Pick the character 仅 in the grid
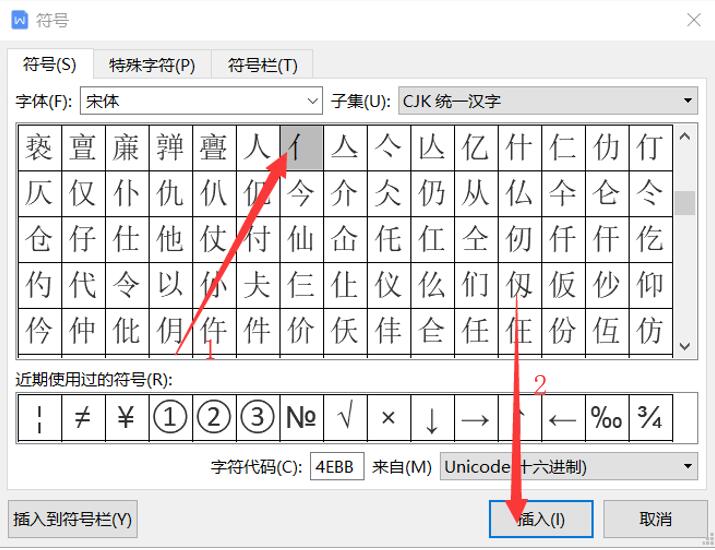The height and width of the screenshot is (550, 715). 83,193
